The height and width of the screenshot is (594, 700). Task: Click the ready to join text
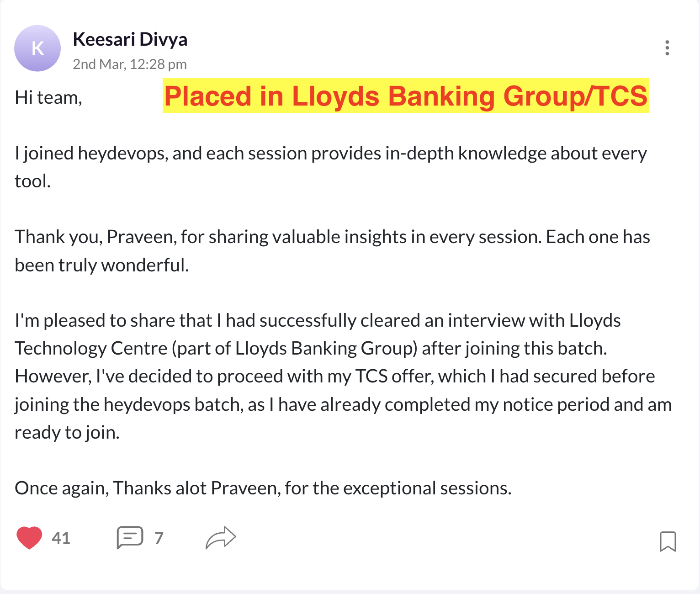(x=67, y=432)
